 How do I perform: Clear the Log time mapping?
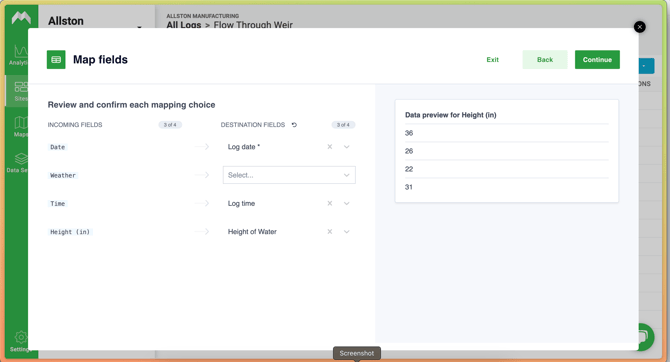(x=329, y=203)
